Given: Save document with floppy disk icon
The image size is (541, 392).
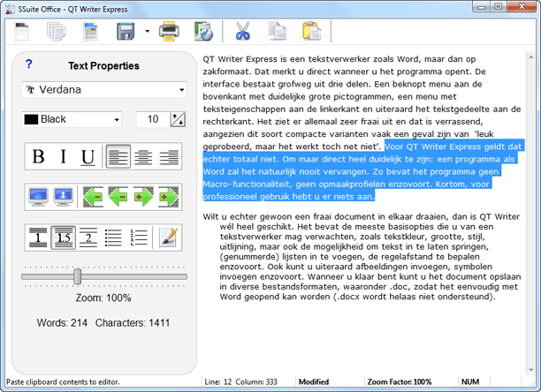Looking at the screenshot, I should [x=126, y=32].
